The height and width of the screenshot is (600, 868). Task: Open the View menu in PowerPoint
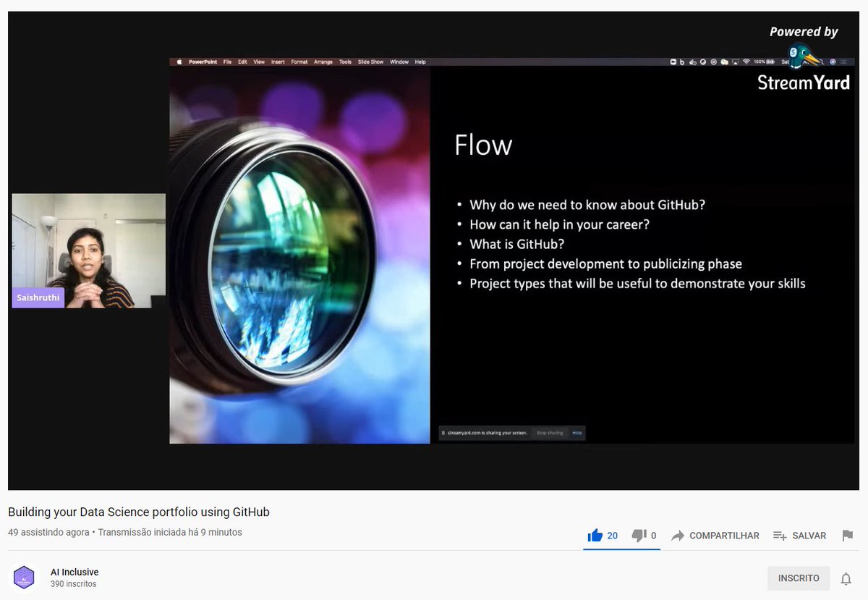pyautogui.click(x=259, y=62)
